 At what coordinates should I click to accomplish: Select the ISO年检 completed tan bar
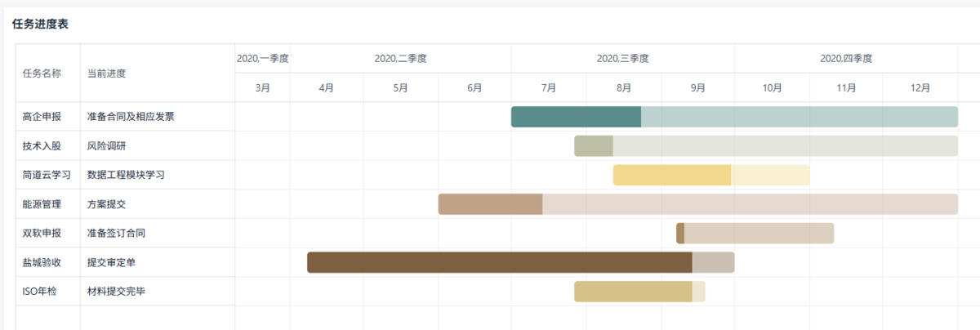(x=633, y=292)
